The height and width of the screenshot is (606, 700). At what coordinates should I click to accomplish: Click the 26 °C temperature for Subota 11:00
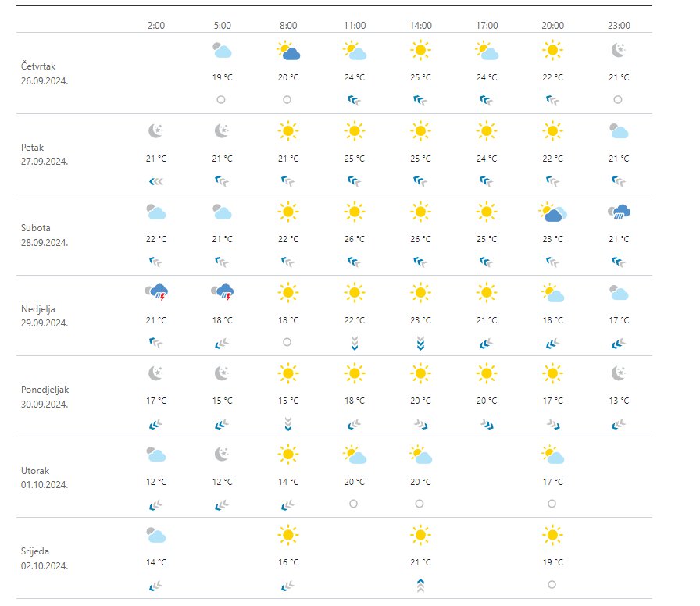[x=355, y=239]
